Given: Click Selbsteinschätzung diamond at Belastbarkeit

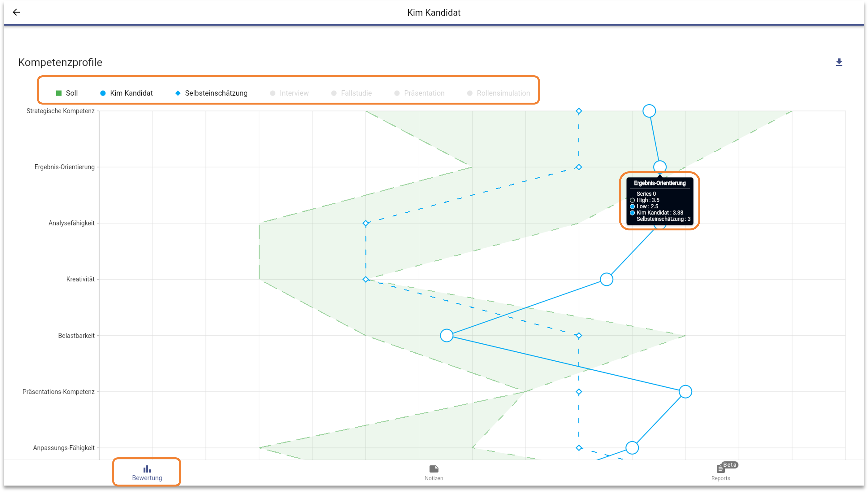Looking at the screenshot, I should tap(579, 336).
